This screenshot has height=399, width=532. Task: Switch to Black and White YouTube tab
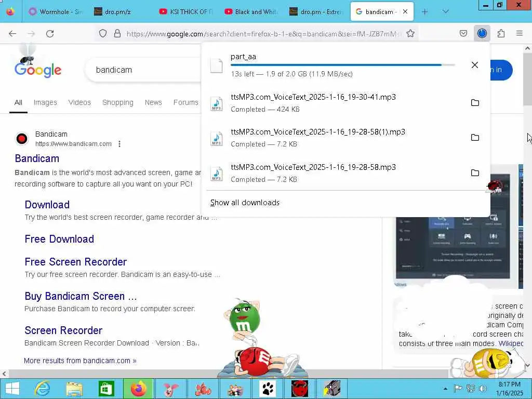251,11
